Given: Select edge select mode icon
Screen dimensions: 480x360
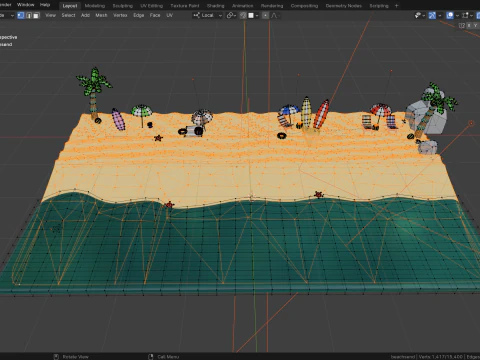Looking at the screenshot, I should pos(29,15).
